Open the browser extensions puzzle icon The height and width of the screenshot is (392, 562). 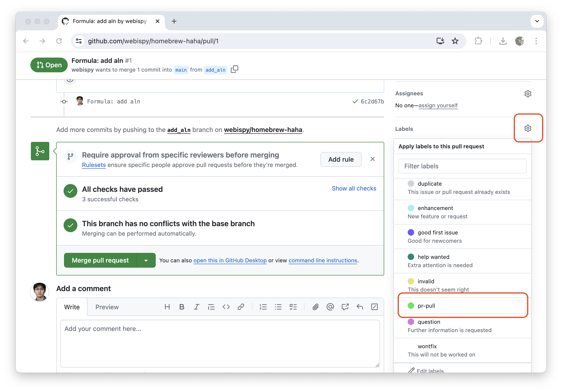tap(478, 41)
